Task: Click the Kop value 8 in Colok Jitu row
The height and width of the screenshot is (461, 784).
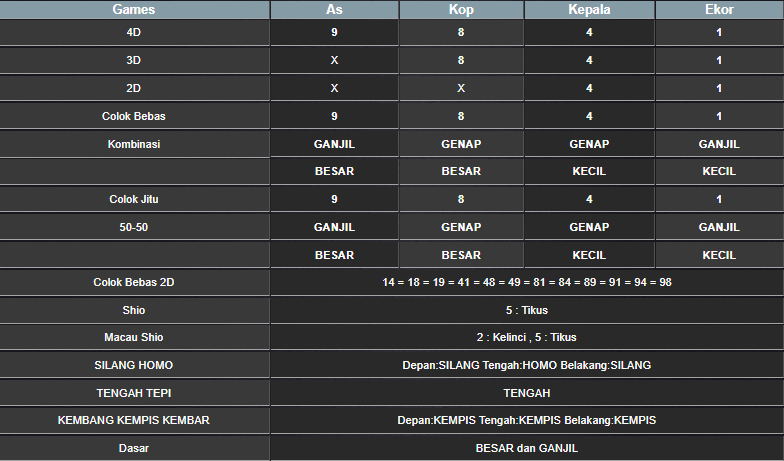Action: 461,200
